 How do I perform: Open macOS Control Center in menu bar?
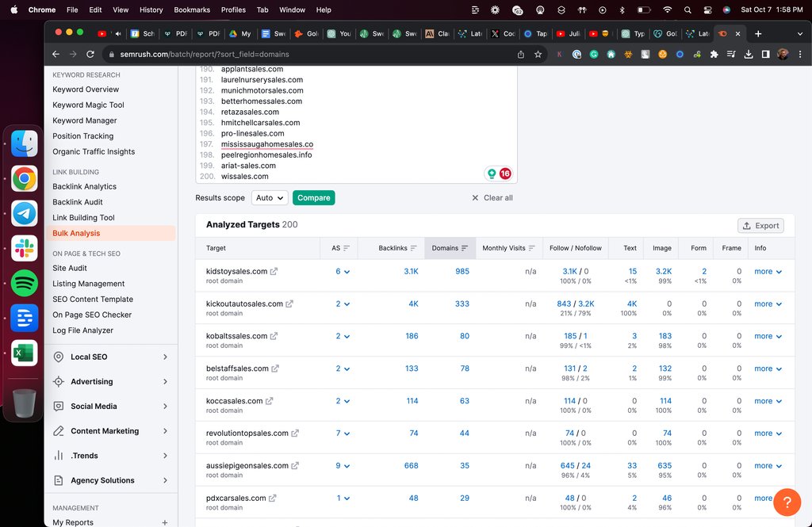[x=707, y=10]
